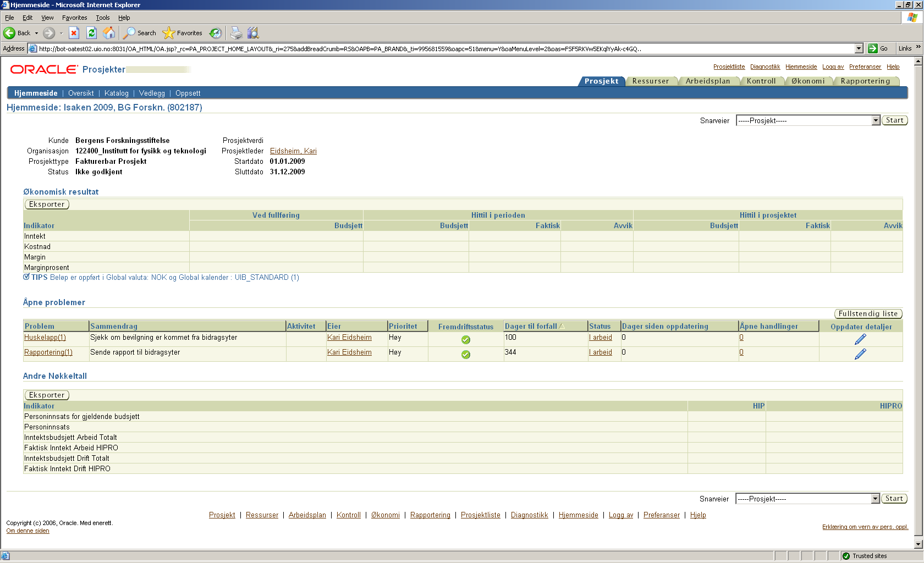Click Kari Eidsheim link in Huskelapp row

(349, 337)
